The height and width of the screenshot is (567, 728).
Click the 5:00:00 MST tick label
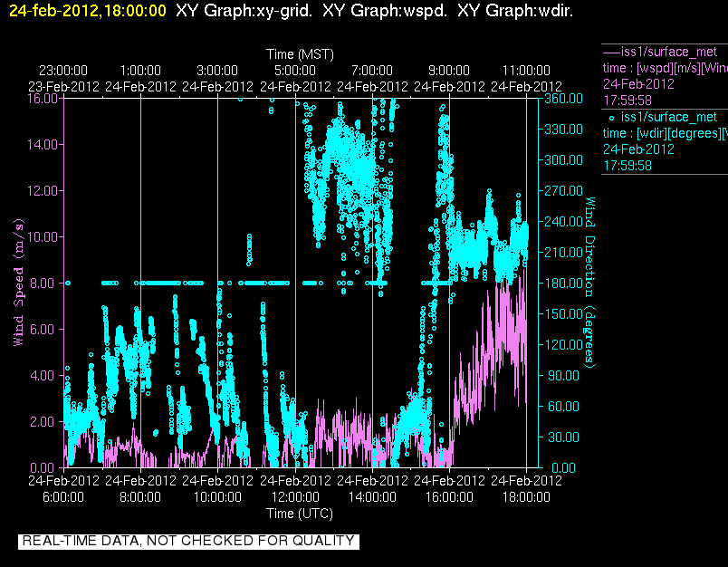click(295, 71)
